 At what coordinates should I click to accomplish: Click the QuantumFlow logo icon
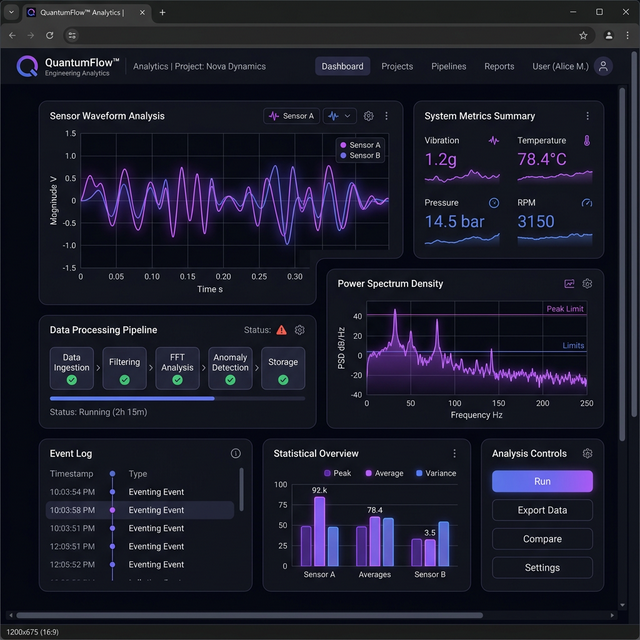point(27,66)
